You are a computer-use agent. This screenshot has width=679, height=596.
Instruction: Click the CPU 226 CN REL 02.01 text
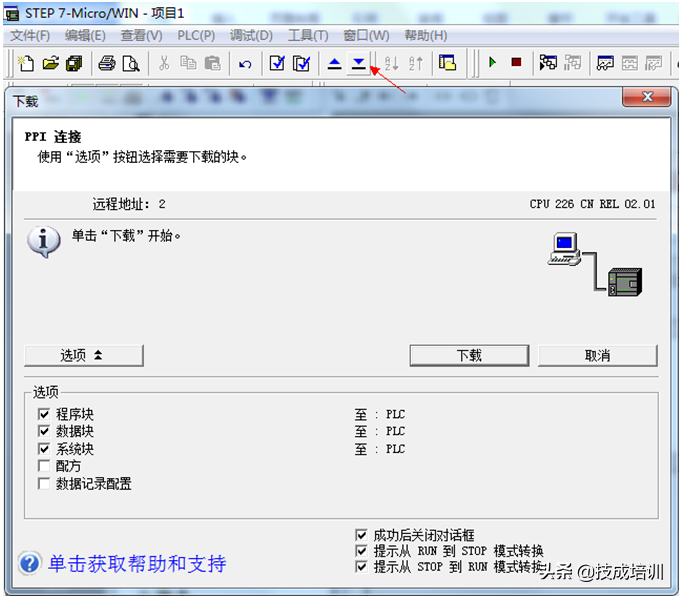tap(592, 204)
